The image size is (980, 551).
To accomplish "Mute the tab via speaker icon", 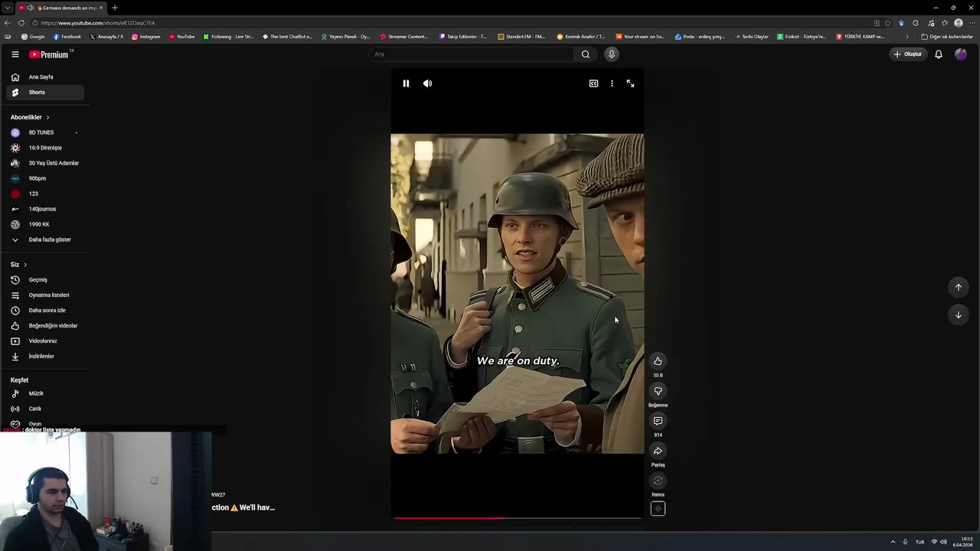I will pos(30,8).
